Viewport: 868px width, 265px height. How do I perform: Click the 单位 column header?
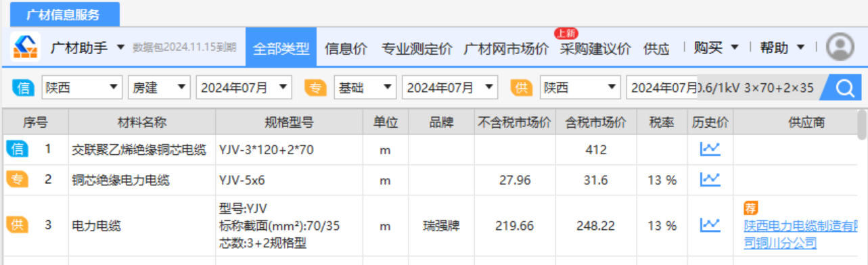[386, 122]
